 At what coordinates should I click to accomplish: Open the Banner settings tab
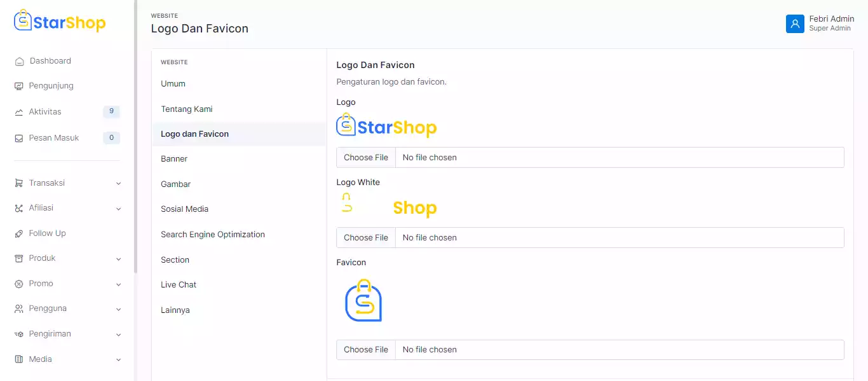click(x=174, y=159)
